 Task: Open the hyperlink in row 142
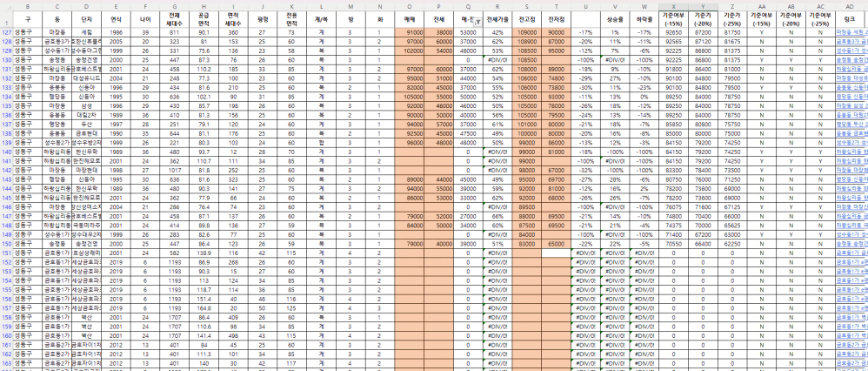tap(850, 169)
